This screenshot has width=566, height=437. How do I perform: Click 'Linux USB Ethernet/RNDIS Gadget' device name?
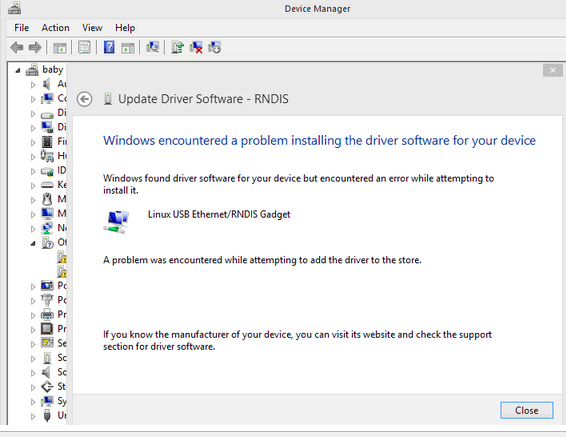pyautogui.click(x=219, y=214)
